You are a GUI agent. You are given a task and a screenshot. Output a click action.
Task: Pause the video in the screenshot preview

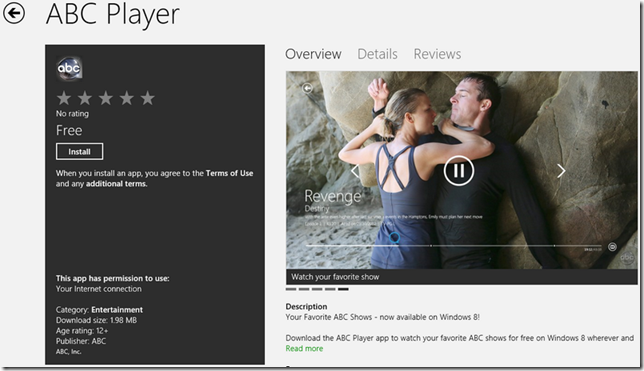[459, 171]
